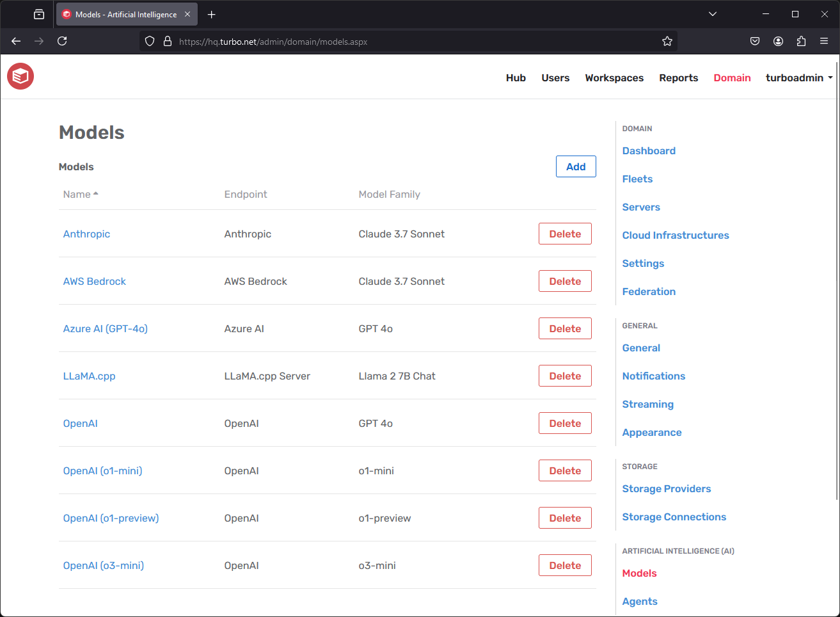Open Streaming in the sidebar
Image resolution: width=840 pixels, height=617 pixels.
[647, 405]
